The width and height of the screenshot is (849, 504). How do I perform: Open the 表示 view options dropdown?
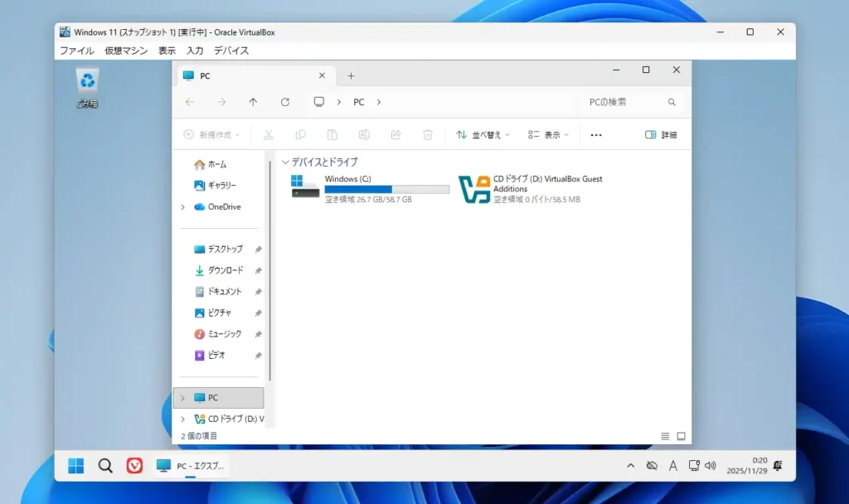click(547, 134)
